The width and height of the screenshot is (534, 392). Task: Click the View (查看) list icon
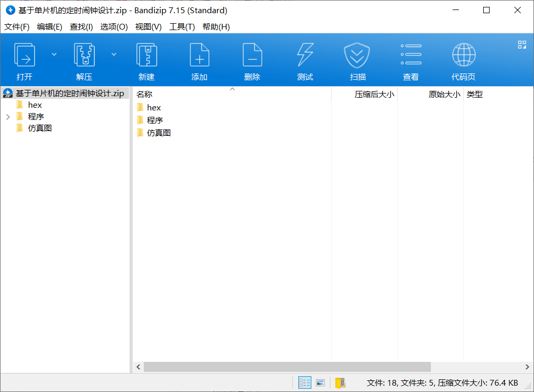tap(411, 54)
